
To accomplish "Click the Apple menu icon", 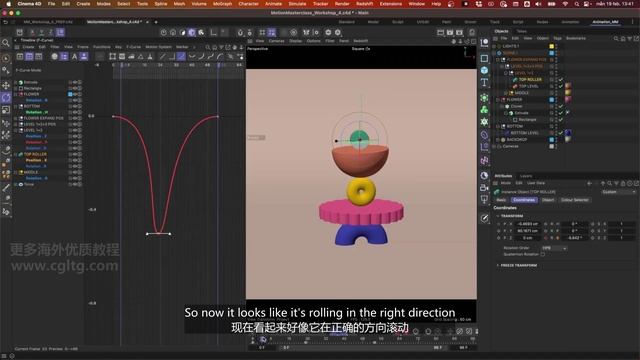I will coord(8,4).
